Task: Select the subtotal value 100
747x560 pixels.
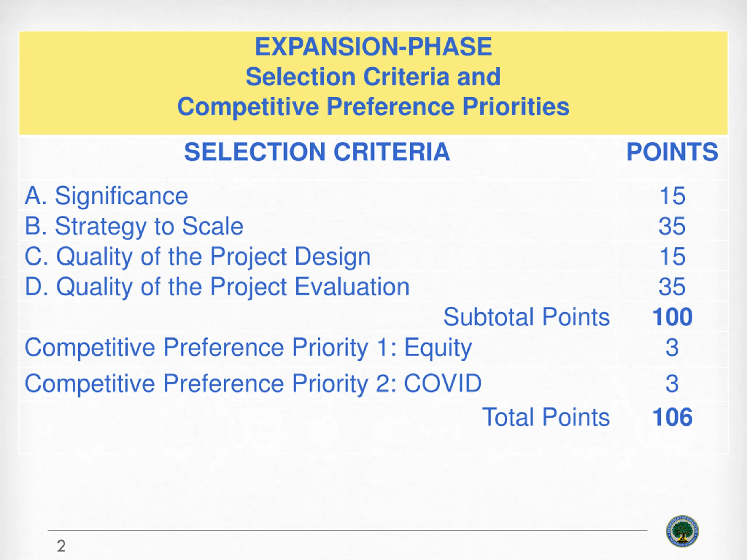Action: [672, 317]
